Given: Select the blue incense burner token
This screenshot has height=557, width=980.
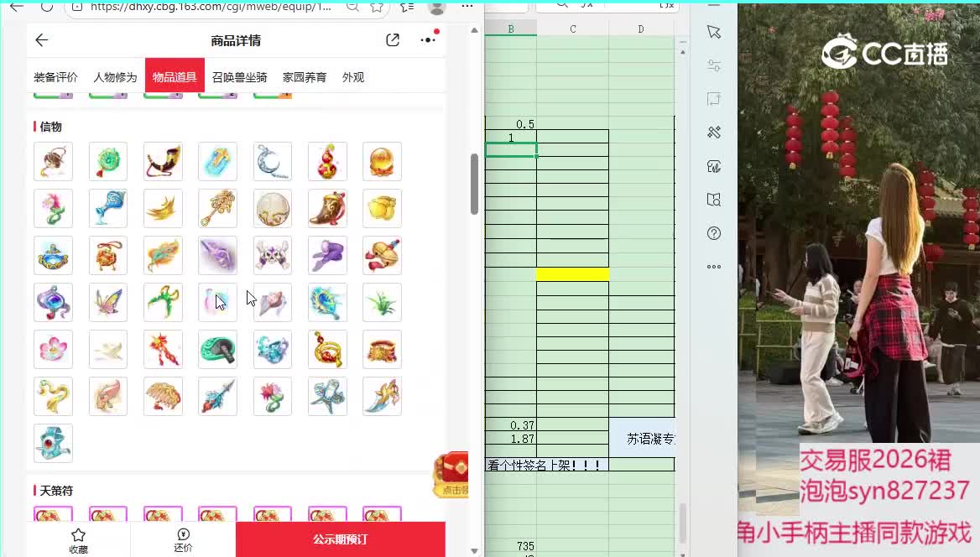Looking at the screenshot, I should click(53, 256).
